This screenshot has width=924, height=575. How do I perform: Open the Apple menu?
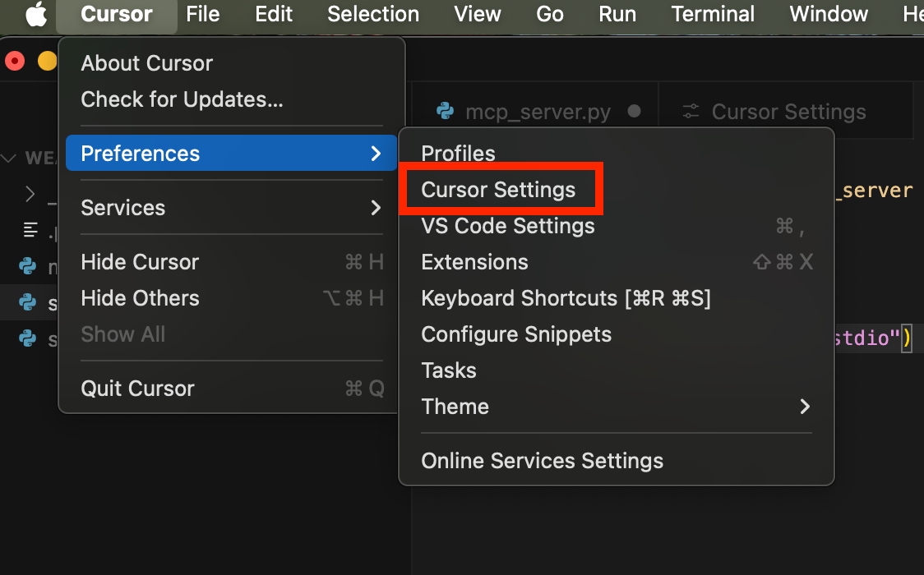(x=36, y=14)
